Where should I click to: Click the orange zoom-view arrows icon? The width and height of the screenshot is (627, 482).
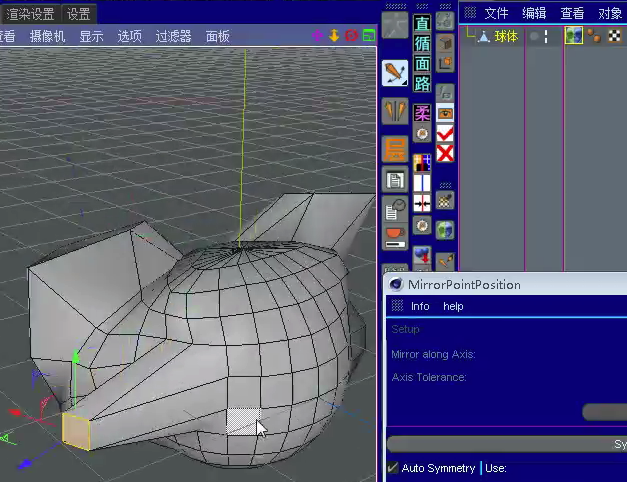[x=334, y=36]
